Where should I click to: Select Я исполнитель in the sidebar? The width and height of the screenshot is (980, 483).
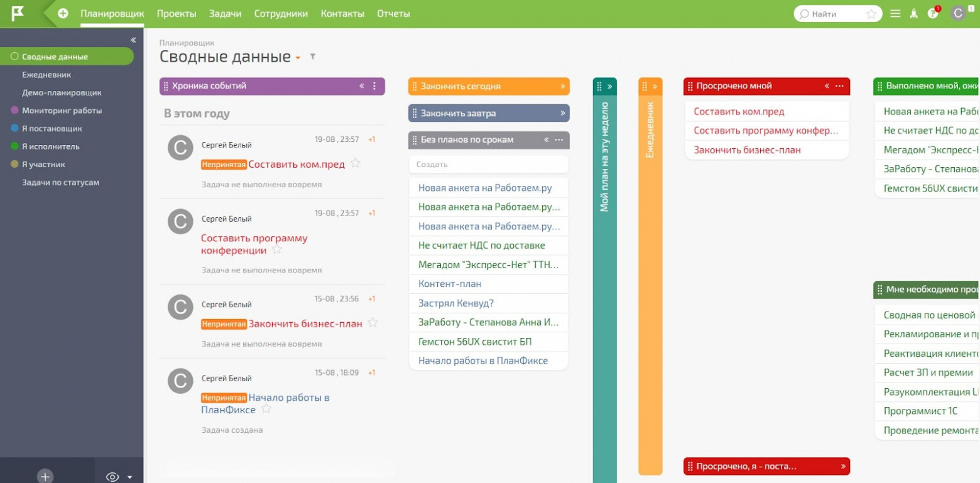point(51,146)
